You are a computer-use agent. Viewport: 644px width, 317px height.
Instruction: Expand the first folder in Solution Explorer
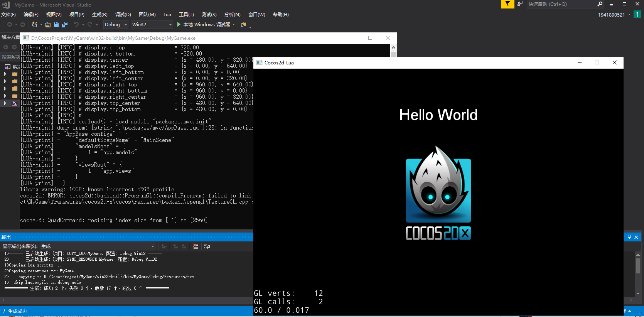pyautogui.click(x=5, y=74)
